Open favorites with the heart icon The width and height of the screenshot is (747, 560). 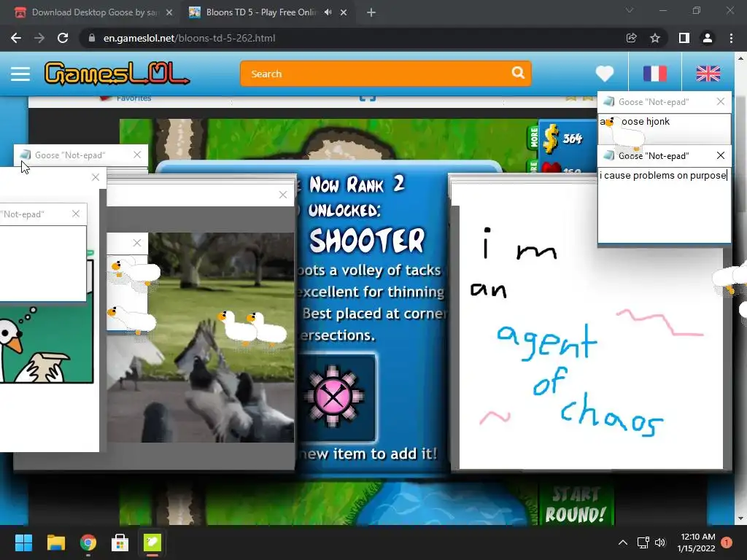pos(605,74)
